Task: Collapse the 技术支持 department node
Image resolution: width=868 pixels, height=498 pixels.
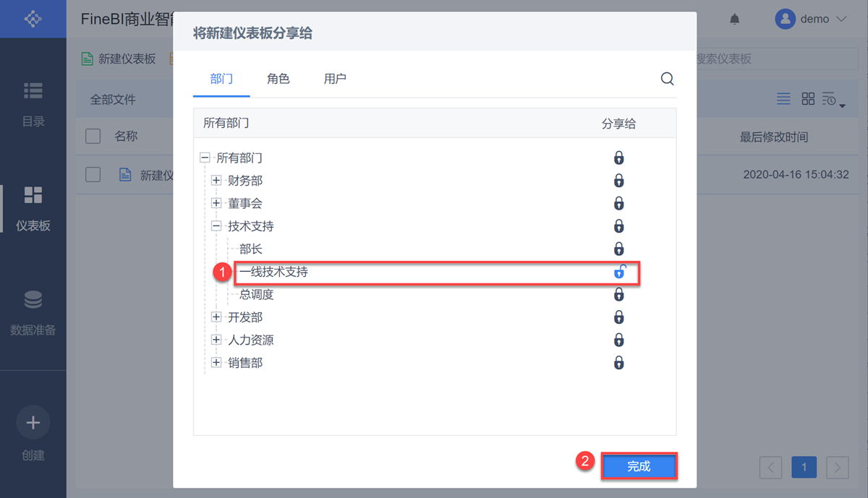Action: [x=216, y=226]
